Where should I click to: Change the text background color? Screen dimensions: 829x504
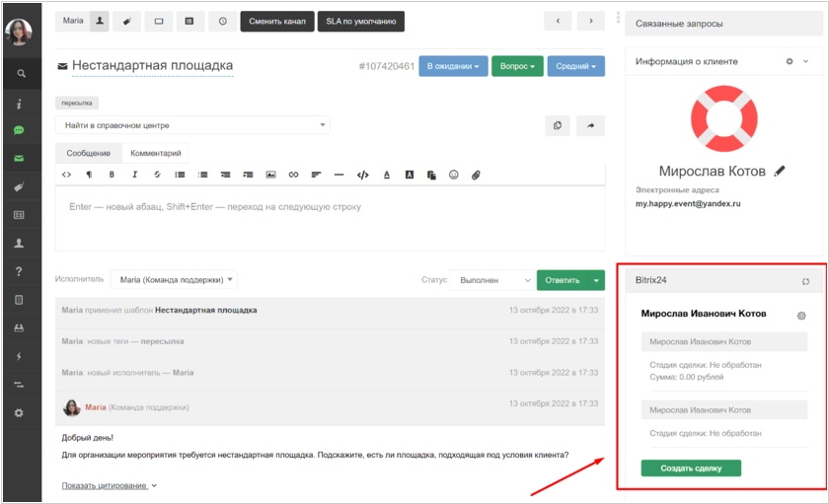pyautogui.click(x=410, y=175)
